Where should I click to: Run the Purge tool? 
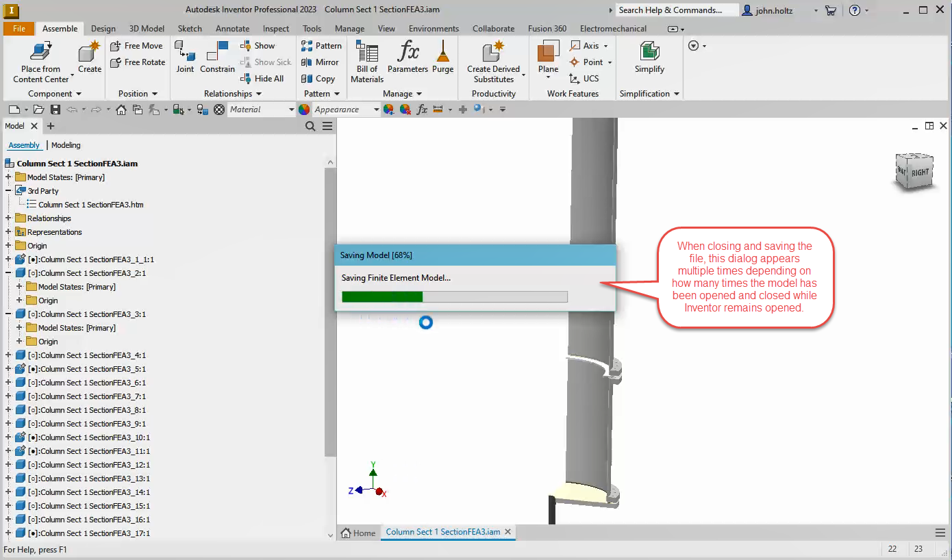coord(443,58)
